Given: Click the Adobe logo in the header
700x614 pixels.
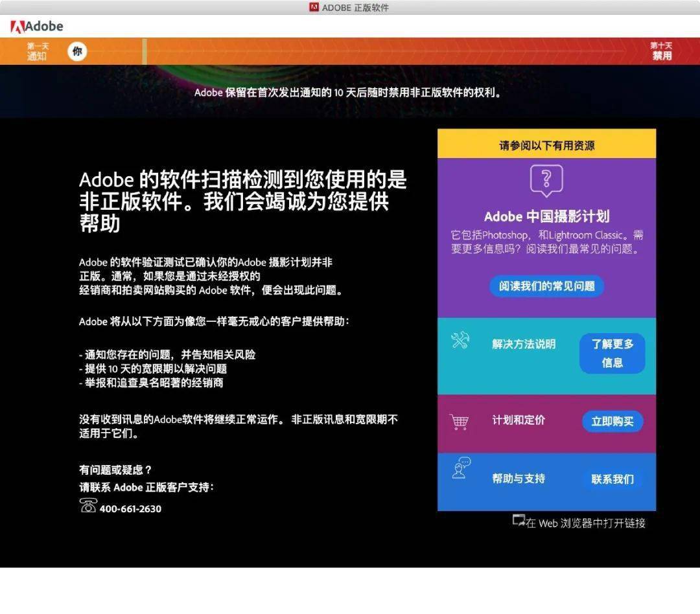Looking at the screenshot, I should pyautogui.click(x=37, y=27).
